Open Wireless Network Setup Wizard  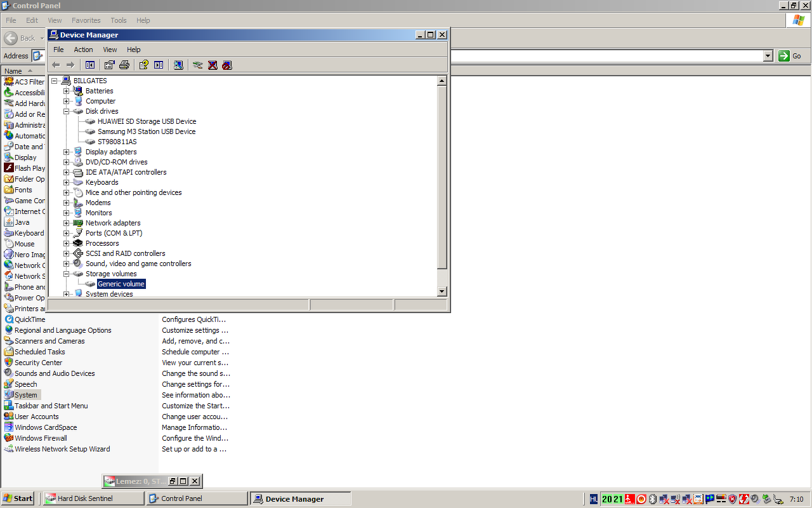pos(57,449)
